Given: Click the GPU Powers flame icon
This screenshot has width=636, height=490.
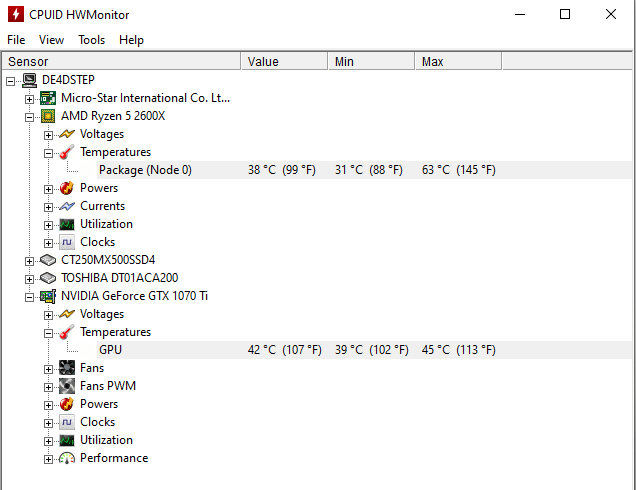Looking at the screenshot, I should [x=67, y=404].
